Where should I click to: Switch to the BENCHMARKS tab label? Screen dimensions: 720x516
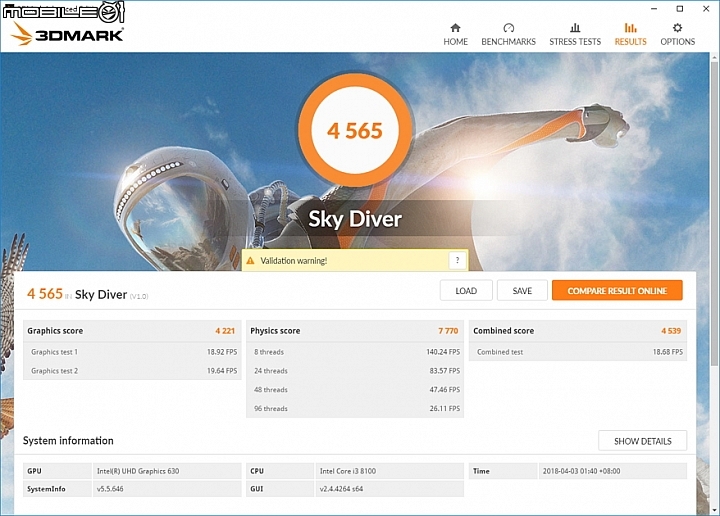(508, 42)
